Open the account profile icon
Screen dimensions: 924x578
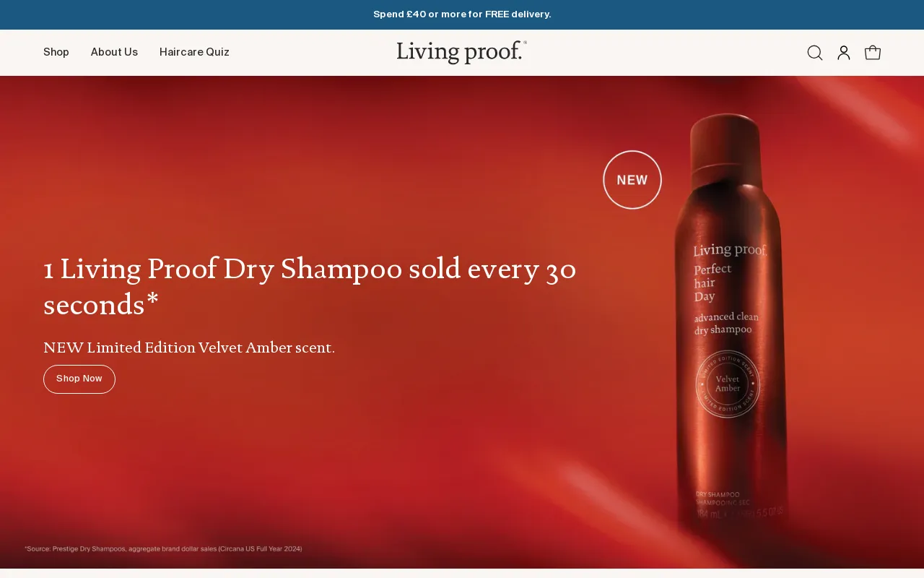pos(844,53)
